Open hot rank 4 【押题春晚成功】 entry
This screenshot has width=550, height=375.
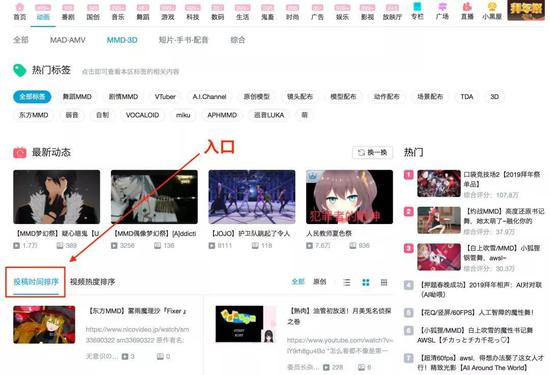tap(481, 289)
